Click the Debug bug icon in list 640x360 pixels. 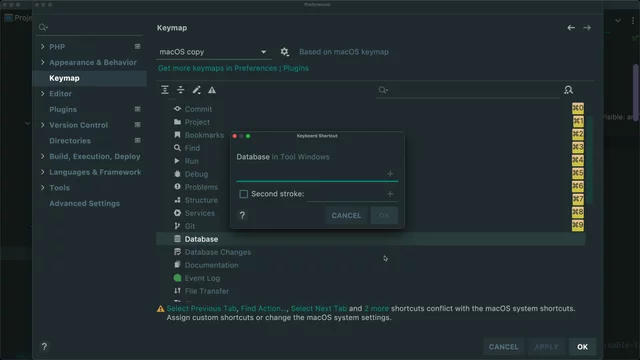177,174
